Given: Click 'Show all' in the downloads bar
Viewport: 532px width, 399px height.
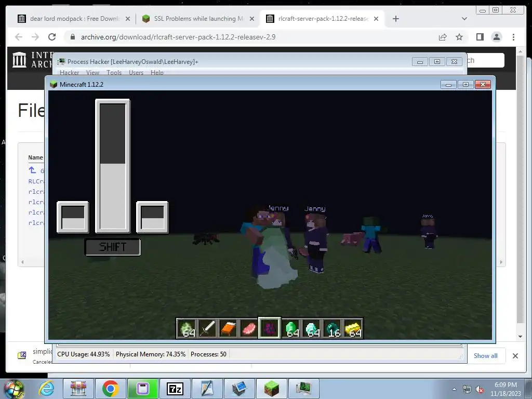Looking at the screenshot, I should [x=486, y=356].
